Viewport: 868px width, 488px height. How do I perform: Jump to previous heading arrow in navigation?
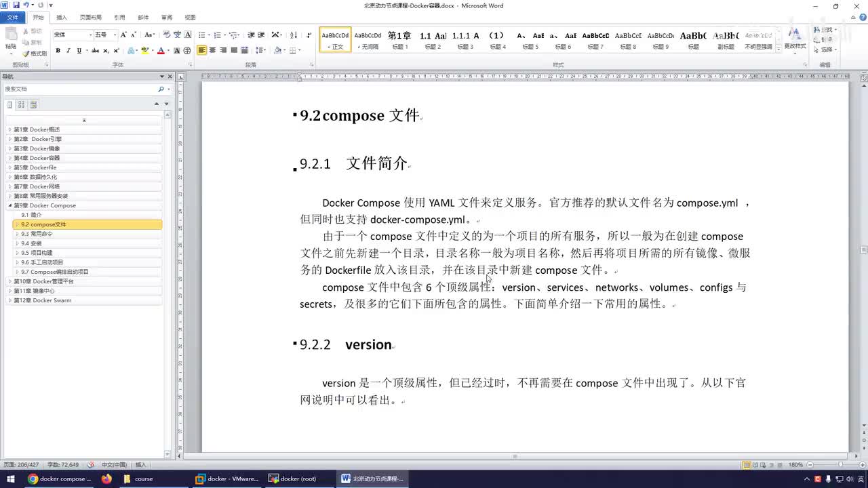[157, 104]
